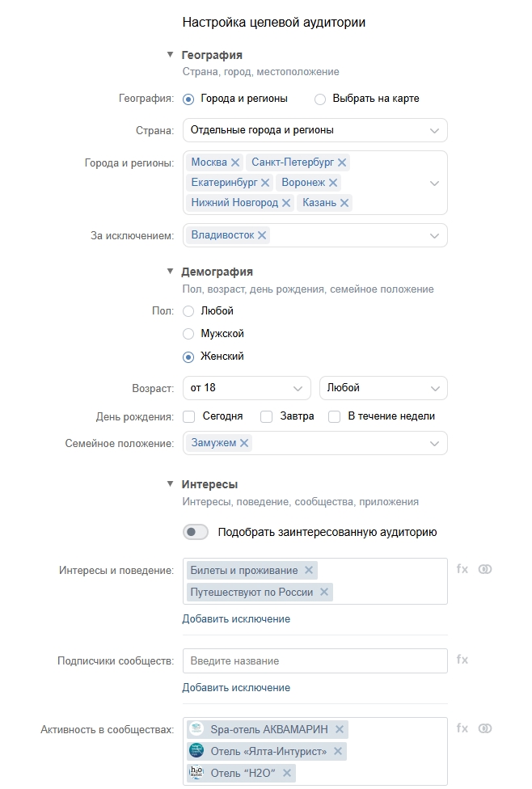Remove Санкт-Петербург from selected cities
Image resolution: width=532 pixels, height=789 pixels.
[342, 162]
